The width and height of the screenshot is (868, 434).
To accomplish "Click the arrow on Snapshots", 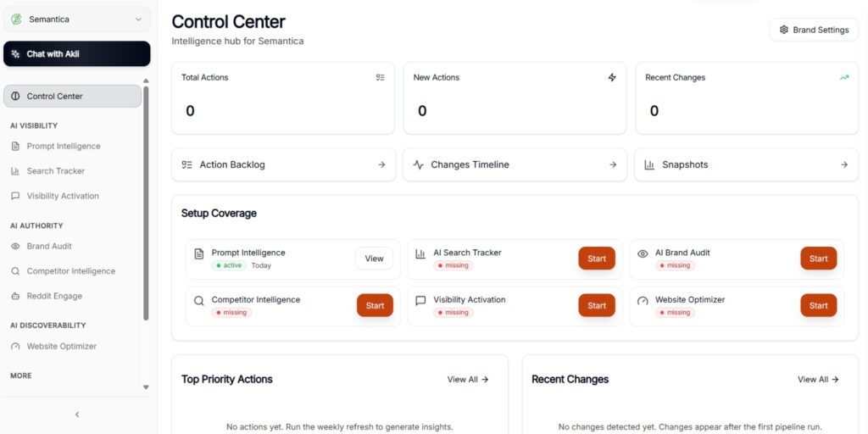I will [x=844, y=164].
